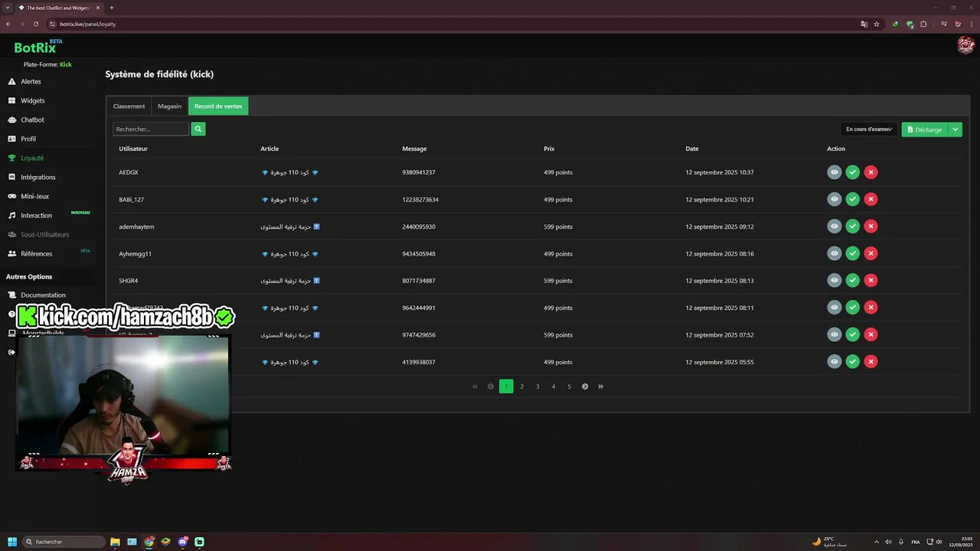Expand the browser tab search chevron
The image size is (980, 551).
coord(7,8)
